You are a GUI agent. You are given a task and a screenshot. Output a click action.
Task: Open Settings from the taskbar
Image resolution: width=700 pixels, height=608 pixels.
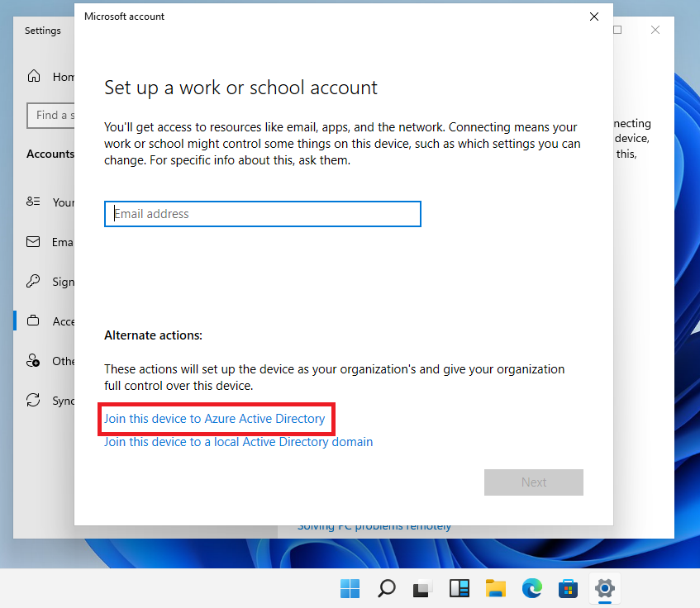click(x=604, y=589)
